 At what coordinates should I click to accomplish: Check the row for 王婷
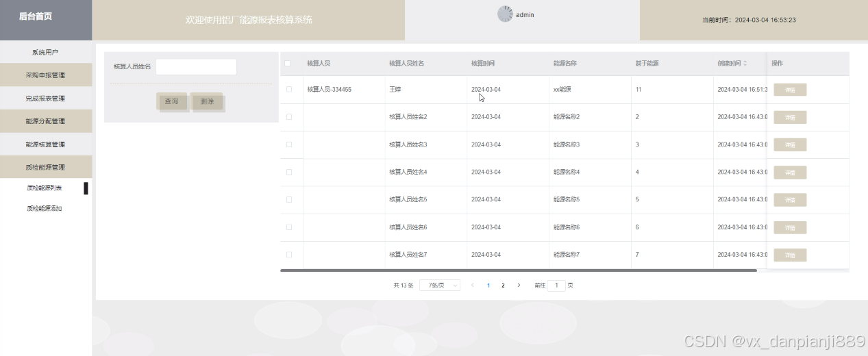point(289,90)
